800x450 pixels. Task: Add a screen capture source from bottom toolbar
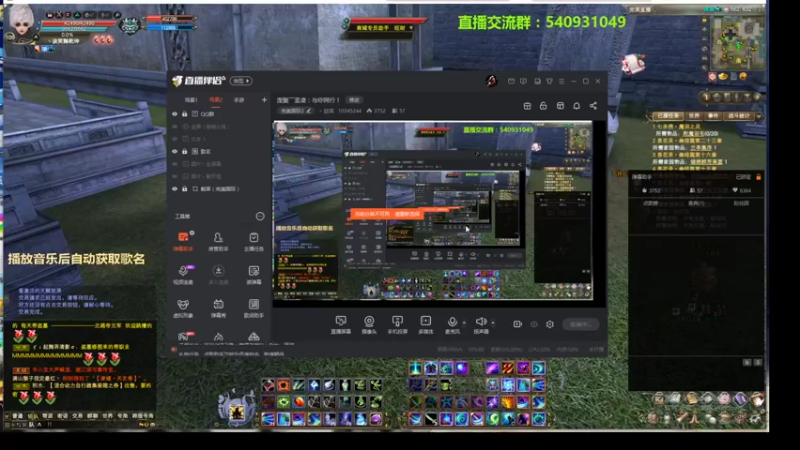pyautogui.click(x=341, y=324)
